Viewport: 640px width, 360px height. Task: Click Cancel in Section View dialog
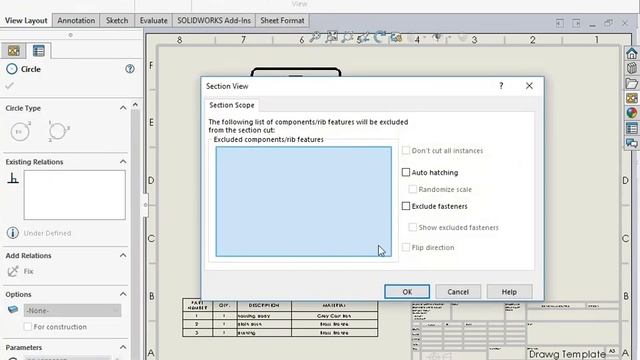[x=458, y=292]
